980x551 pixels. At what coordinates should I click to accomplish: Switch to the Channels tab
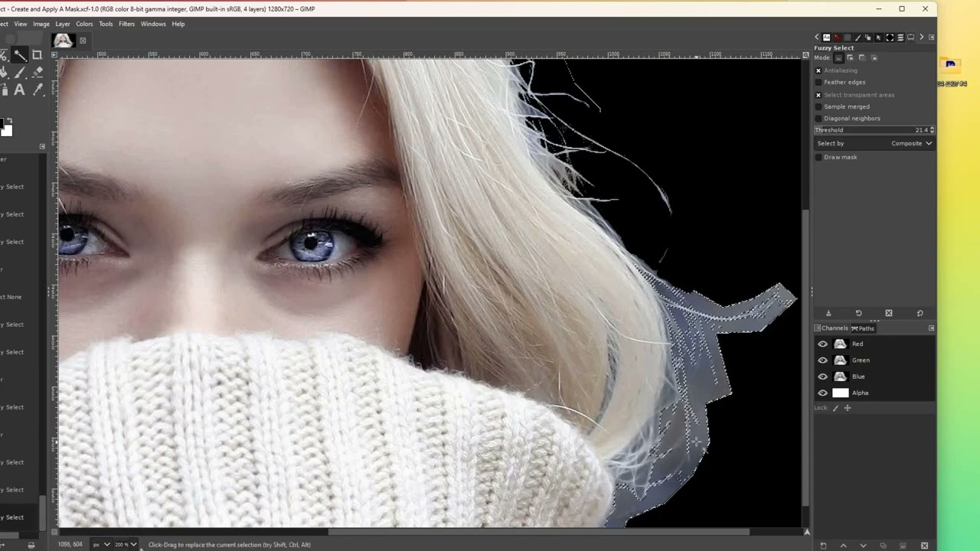point(831,328)
